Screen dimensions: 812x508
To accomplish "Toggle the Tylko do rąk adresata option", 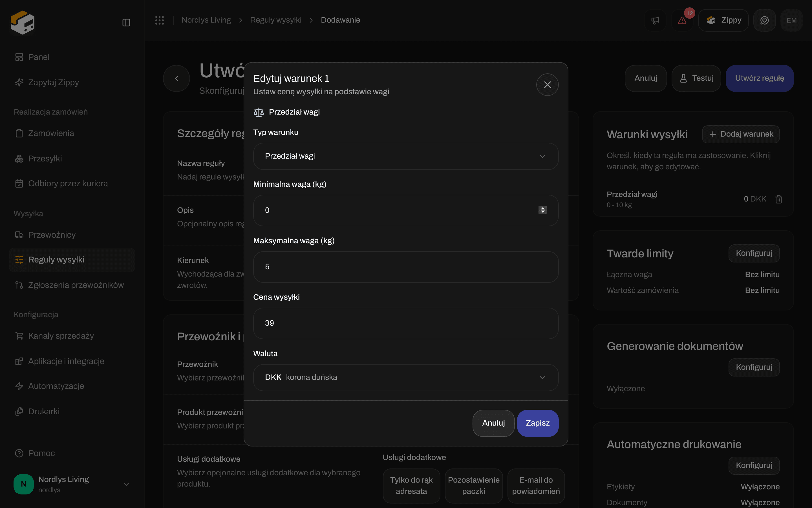I will tap(411, 486).
